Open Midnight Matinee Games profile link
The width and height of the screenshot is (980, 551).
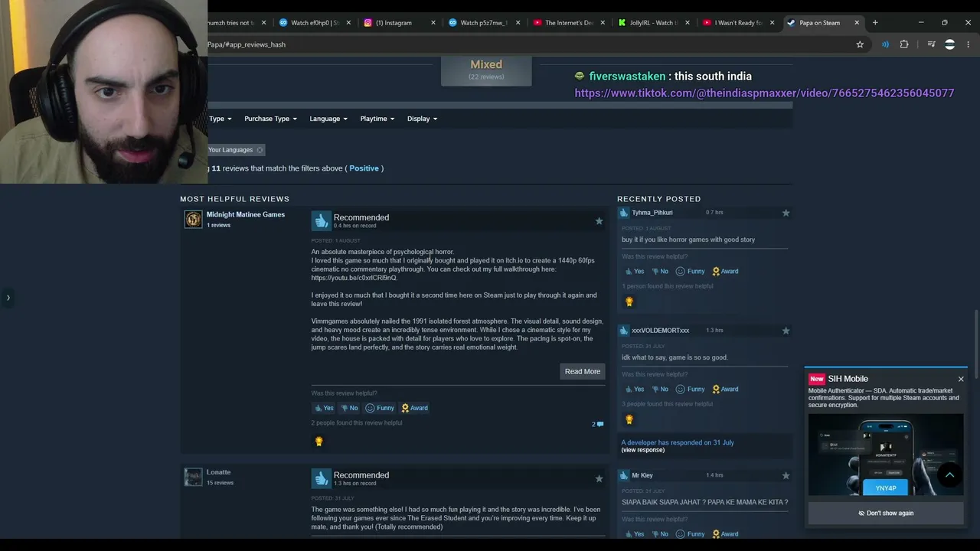tap(245, 214)
